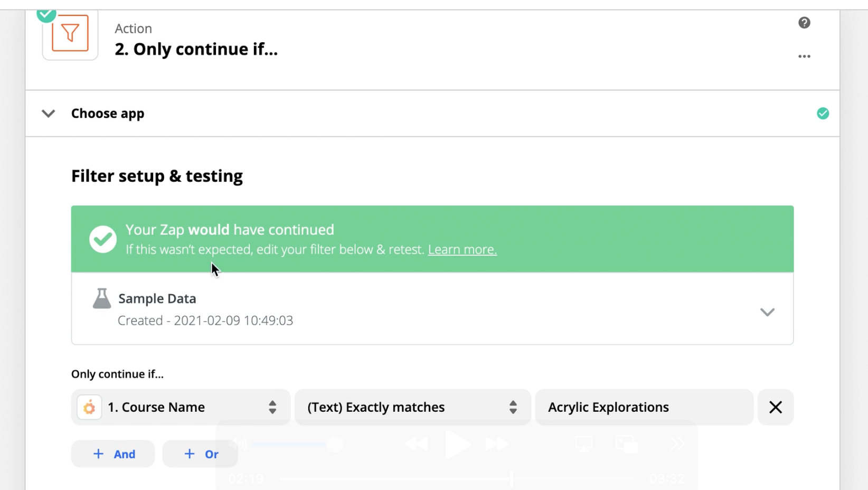The height and width of the screenshot is (490, 868).
Task: Click the Acrylic Explorations value field
Action: pyautogui.click(x=644, y=407)
